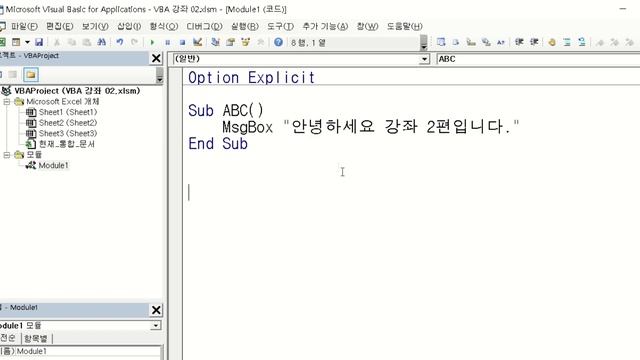Open the Properties Window toolbar icon
Image resolution: width=640 pixels, height=360 pixels.
231,42
